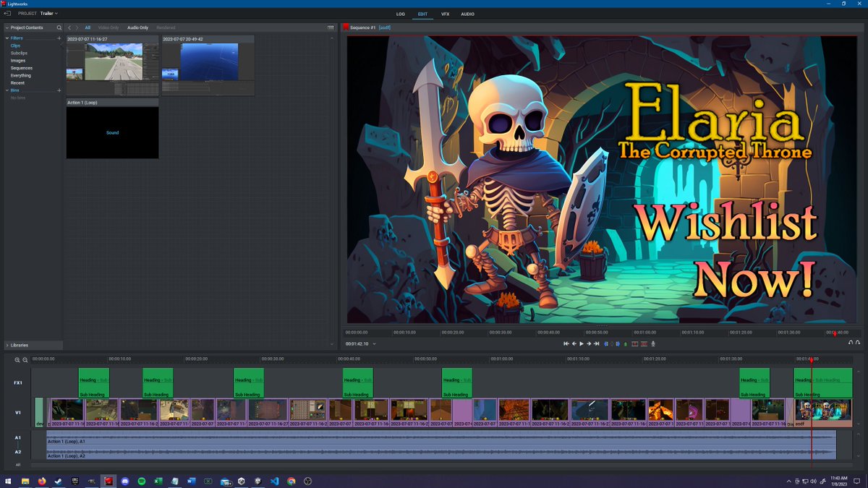Select the FX1 track label
This screenshot has height=488, width=868.
18,382
